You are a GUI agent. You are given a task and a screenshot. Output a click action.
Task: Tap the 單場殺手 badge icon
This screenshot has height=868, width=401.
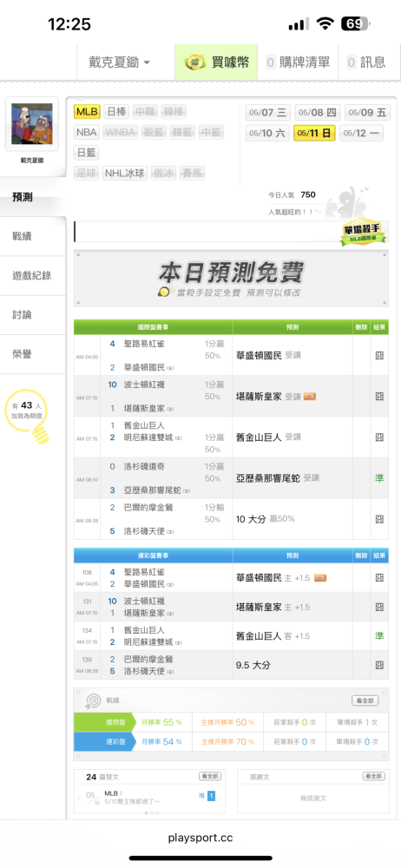(x=364, y=232)
